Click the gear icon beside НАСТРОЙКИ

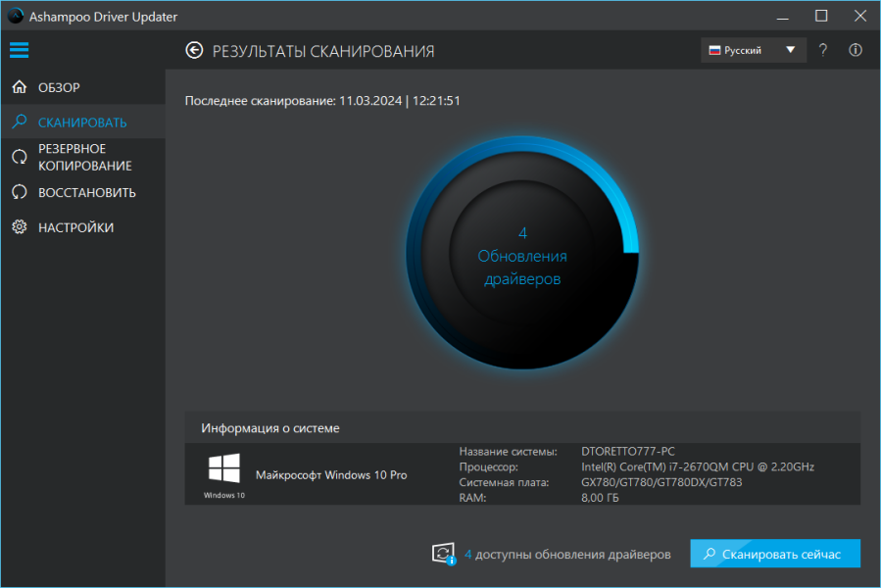20,227
